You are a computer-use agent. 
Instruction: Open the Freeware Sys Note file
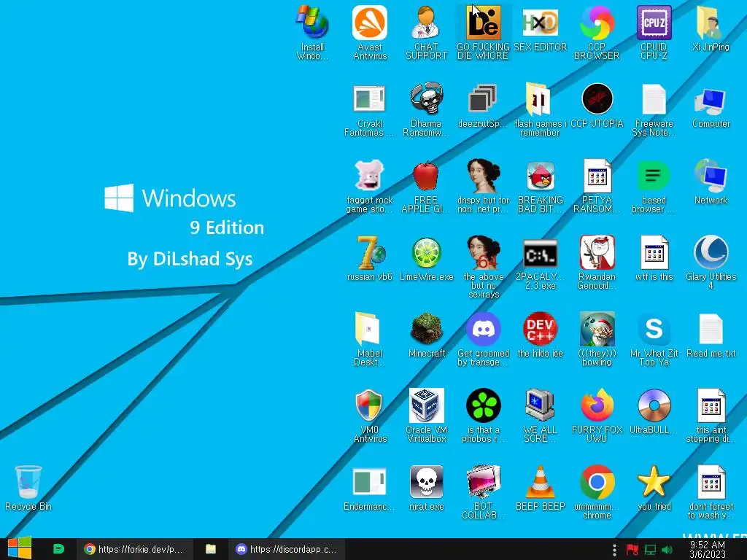click(654, 109)
